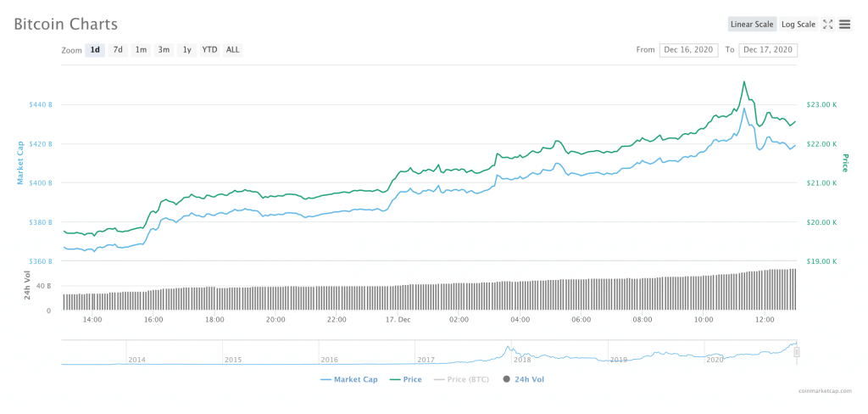Switch to Log Scale
The image size is (868, 414).
[798, 25]
